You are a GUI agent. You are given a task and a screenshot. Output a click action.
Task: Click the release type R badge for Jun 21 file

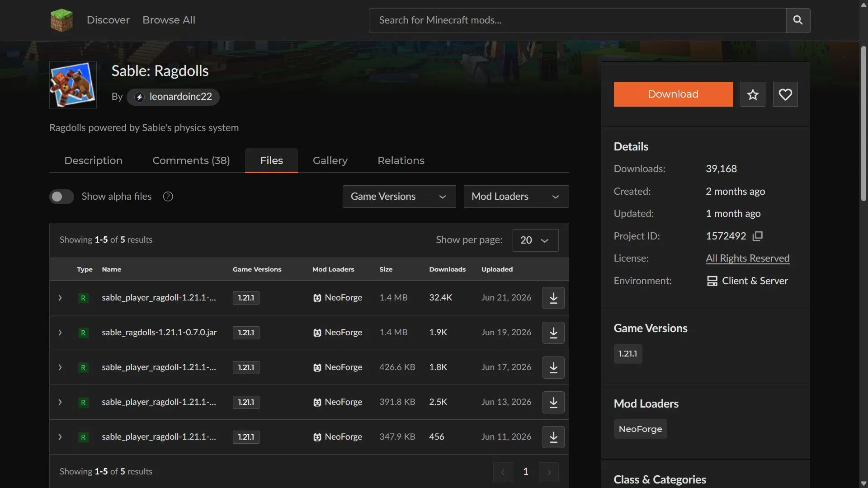[x=83, y=298]
